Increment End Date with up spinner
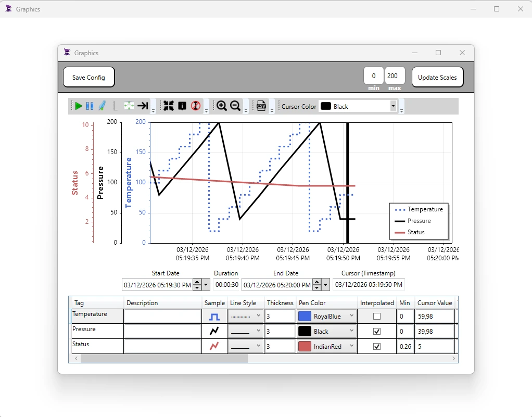 317,282
